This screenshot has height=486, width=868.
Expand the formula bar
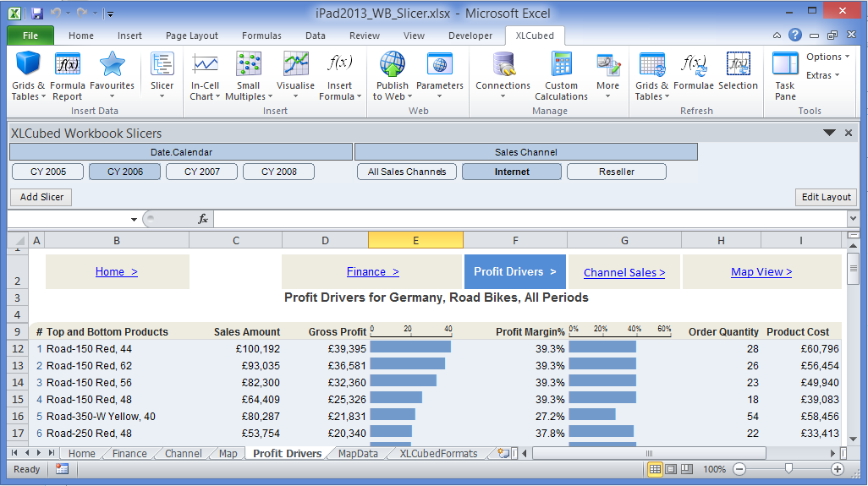[853, 219]
